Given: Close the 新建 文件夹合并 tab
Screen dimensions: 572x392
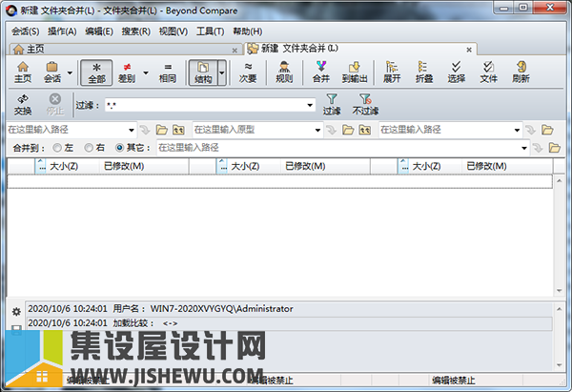Looking at the screenshot, I should 469,50.
